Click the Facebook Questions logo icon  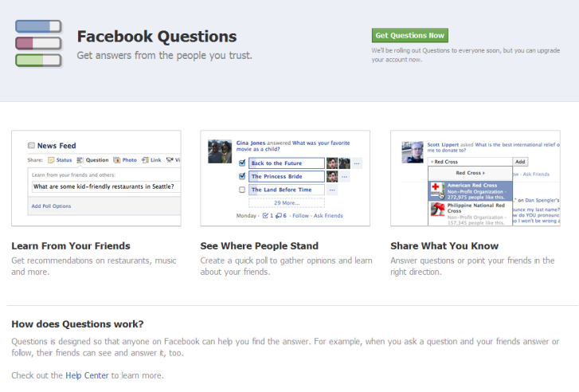coord(39,43)
